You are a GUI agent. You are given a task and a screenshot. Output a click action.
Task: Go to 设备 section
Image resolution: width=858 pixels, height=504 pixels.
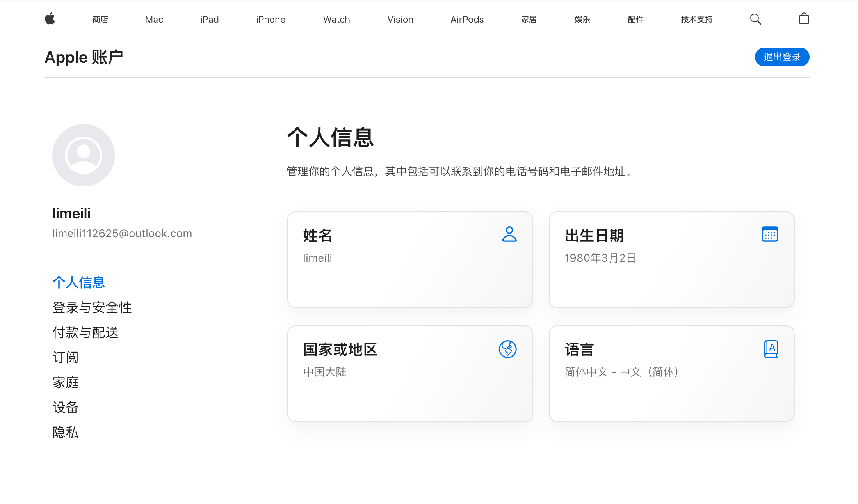66,407
